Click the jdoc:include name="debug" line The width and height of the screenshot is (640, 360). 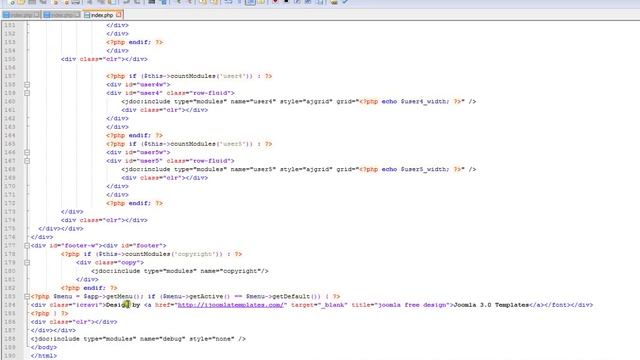pos(138,339)
